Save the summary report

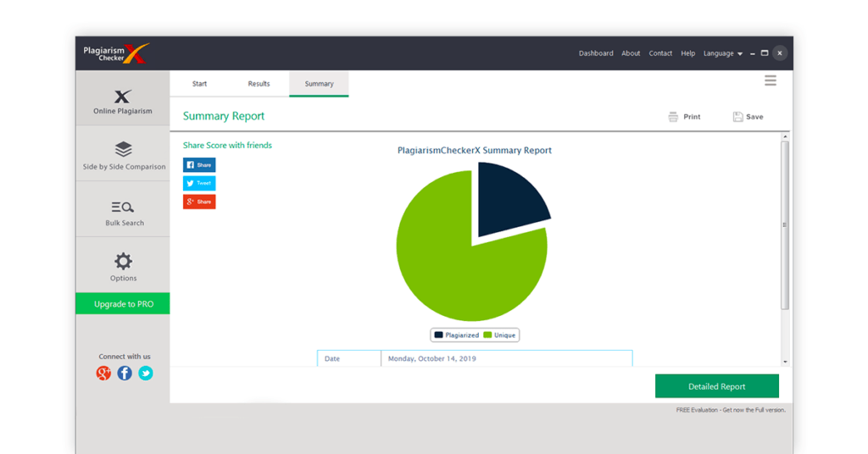click(x=748, y=117)
